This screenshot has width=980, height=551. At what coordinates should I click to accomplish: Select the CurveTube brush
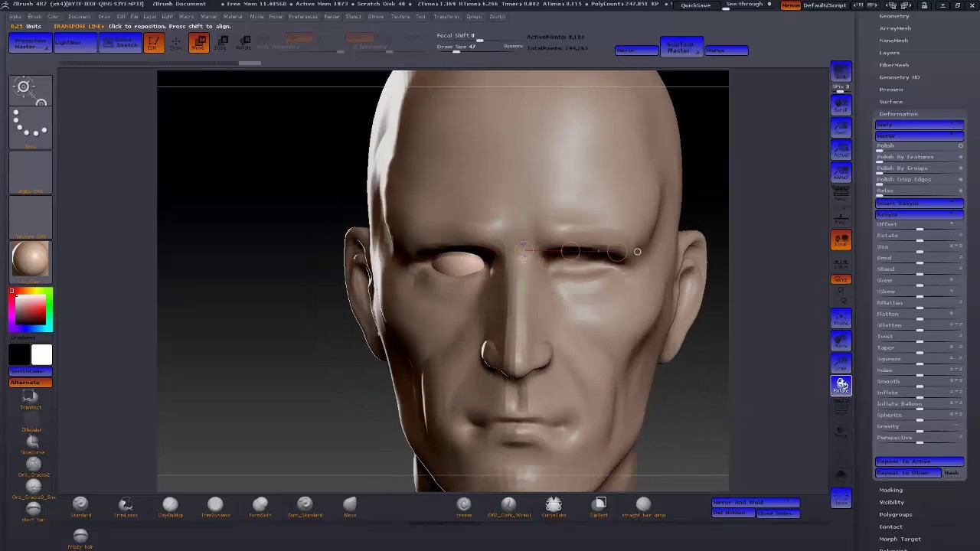coord(554,505)
